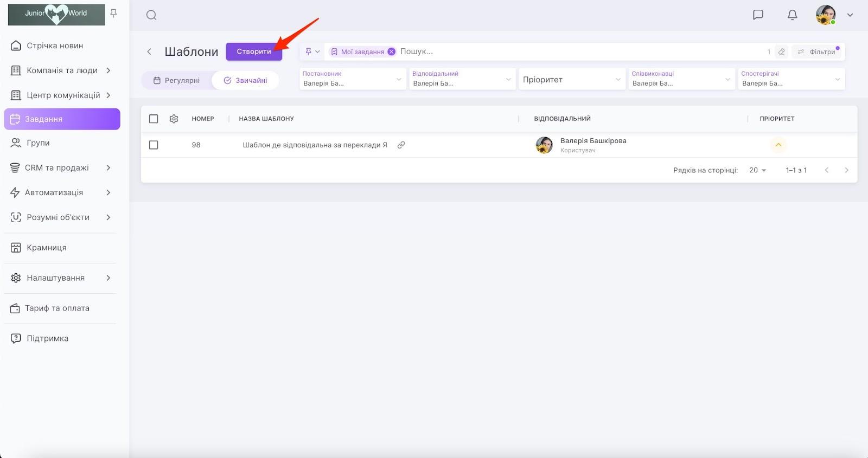Expand Автоматизація chevron
Screen dimensions: 868x458
(108, 192)
